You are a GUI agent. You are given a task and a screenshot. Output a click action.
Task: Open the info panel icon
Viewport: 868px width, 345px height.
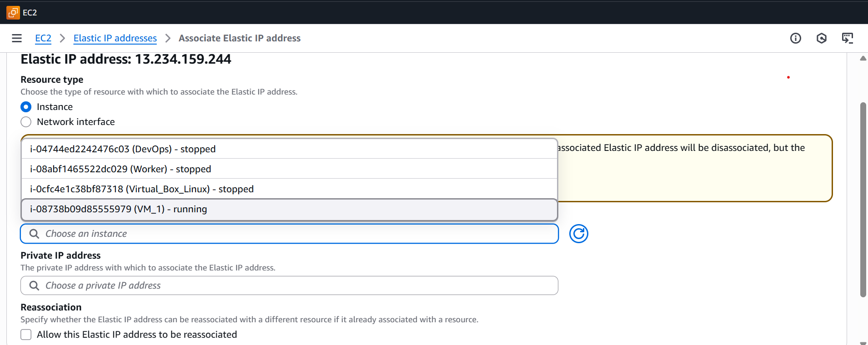point(796,38)
